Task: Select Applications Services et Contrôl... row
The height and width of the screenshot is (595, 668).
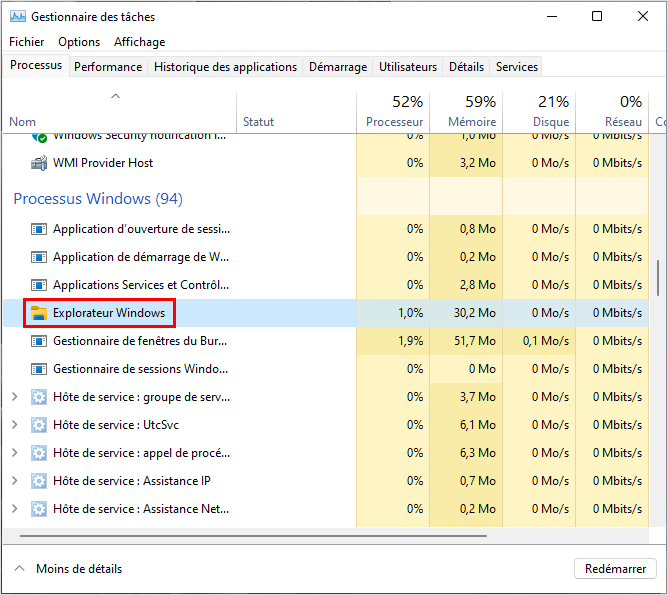Action: click(x=326, y=285)
